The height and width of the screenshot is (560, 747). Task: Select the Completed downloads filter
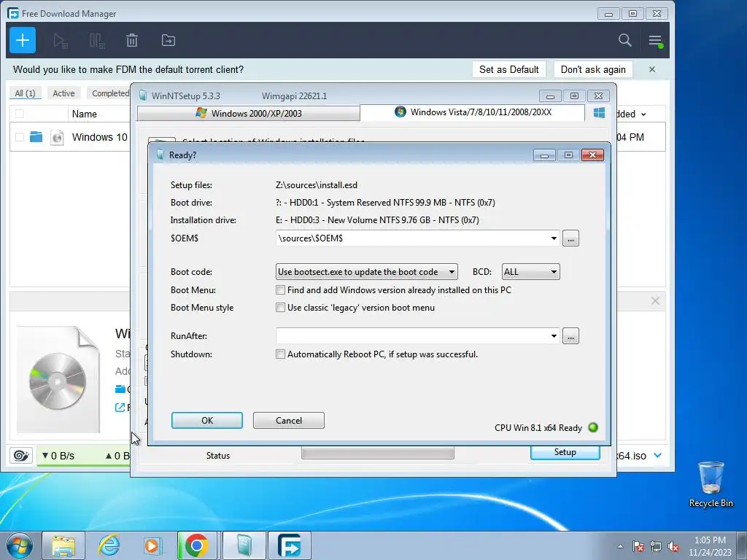pos(110,93)
